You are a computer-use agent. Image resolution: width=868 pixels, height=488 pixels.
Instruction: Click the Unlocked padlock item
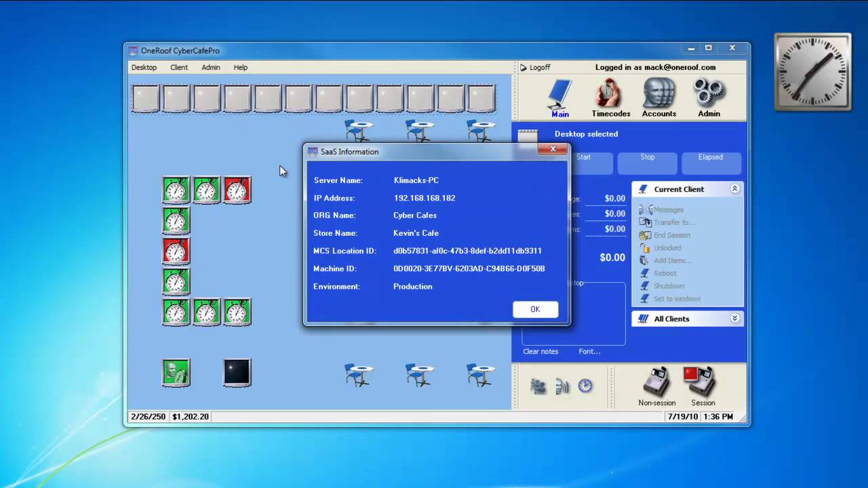[660, 248]
